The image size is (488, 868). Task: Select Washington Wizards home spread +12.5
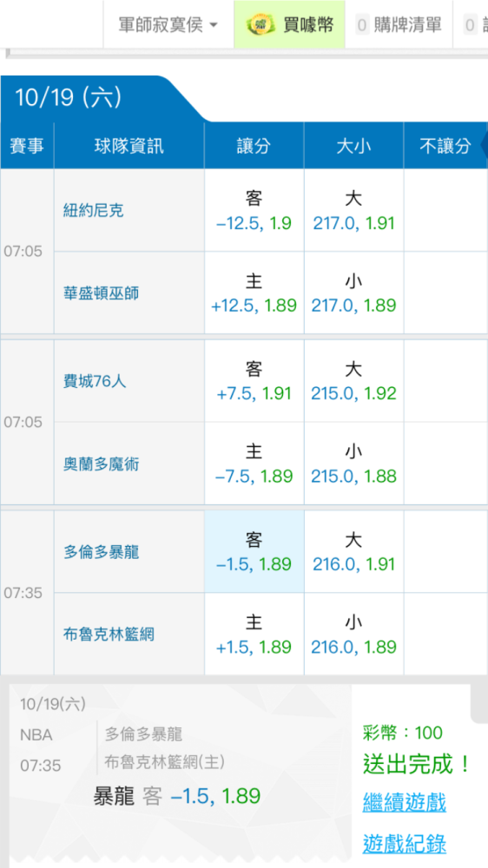tap(254, 293)
